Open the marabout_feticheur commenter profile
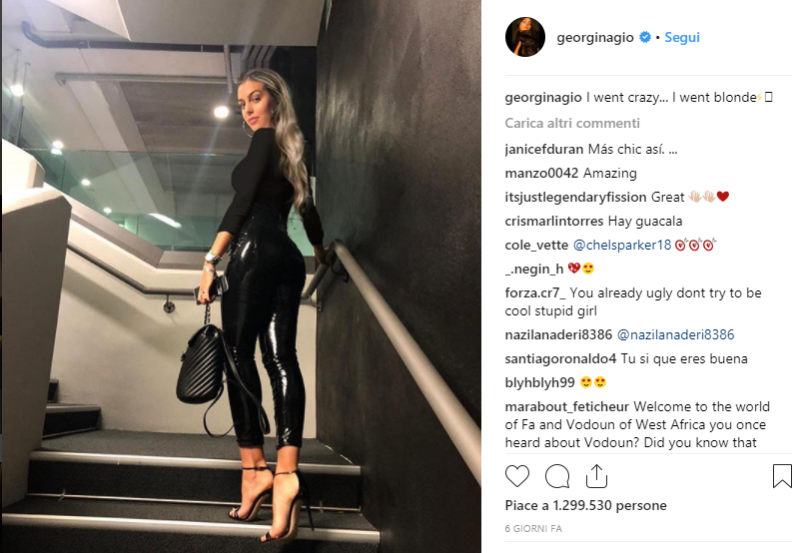This screenshot has height=553, width=797. tap(567, 407)
